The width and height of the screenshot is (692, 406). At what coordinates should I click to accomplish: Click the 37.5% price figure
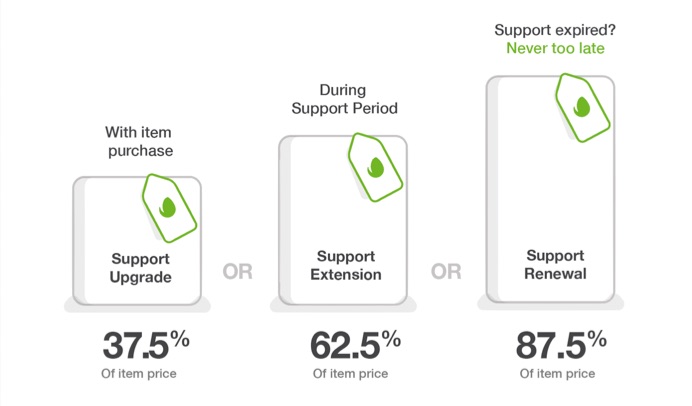146,345
